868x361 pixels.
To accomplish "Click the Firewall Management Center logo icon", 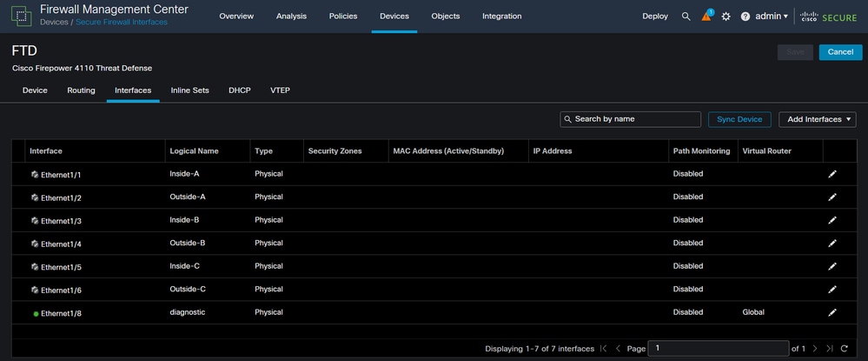I will pyautogui.click(x=22, y=16).
